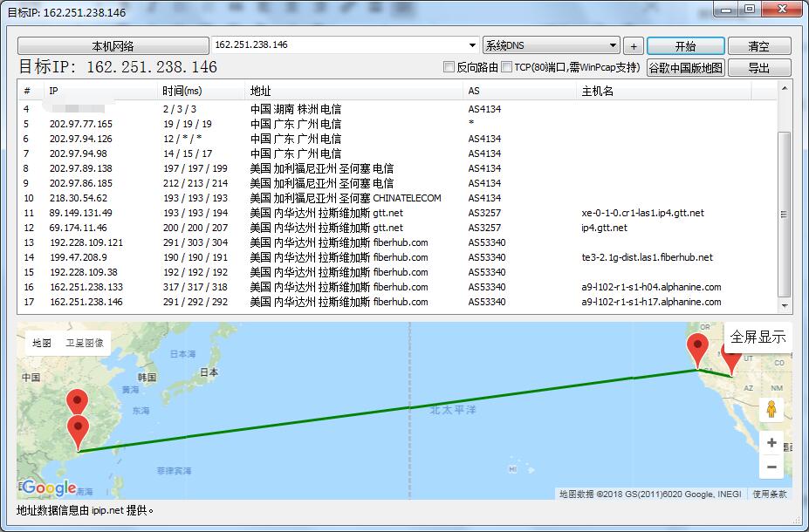
Task: Click the Google logo on the map
Action: click(49, 488)
